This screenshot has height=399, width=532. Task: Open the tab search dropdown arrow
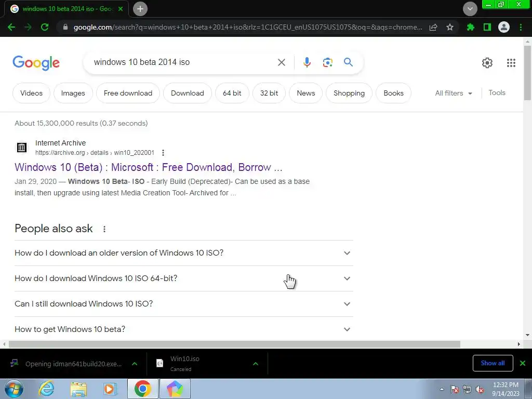(470, 9)
